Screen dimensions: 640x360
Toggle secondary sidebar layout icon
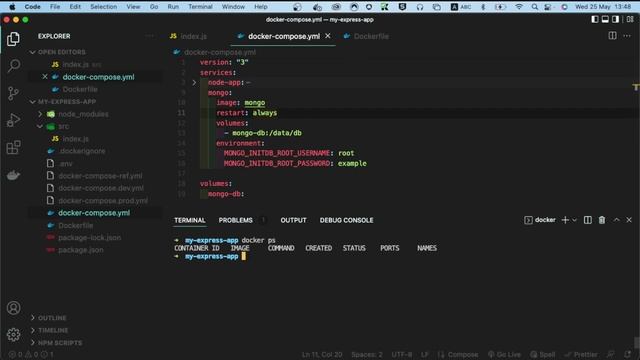(x=616, y=19)
